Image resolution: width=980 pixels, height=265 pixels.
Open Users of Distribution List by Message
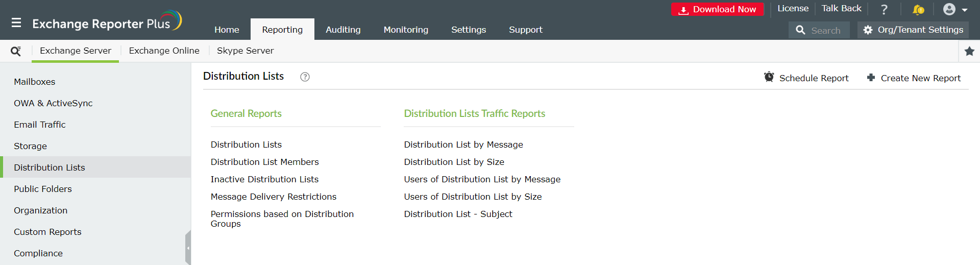482,179
